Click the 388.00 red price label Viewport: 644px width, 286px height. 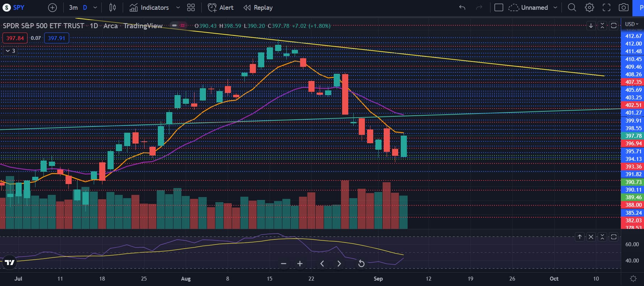[633, 205]
